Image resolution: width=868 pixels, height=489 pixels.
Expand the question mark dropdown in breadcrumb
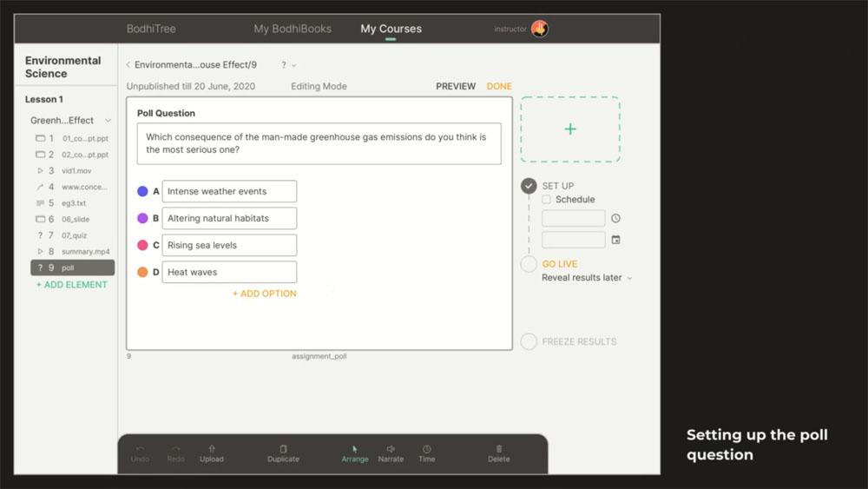(289, 65)
